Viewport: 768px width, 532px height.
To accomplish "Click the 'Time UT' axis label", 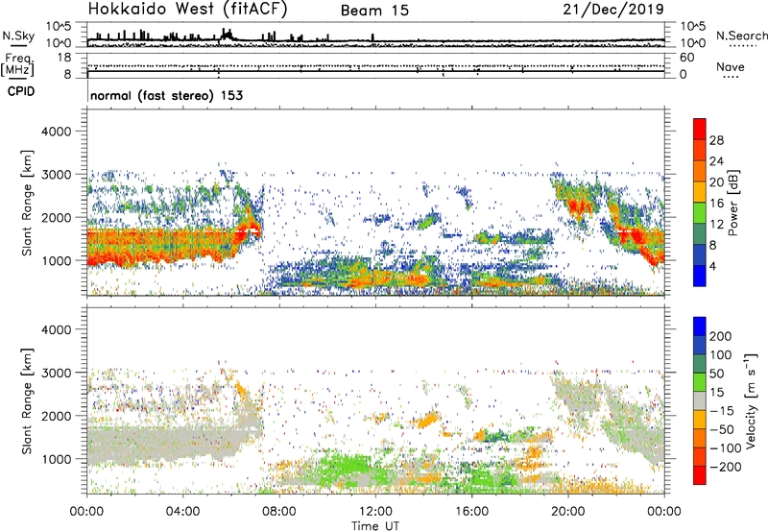I will [375, 526].
